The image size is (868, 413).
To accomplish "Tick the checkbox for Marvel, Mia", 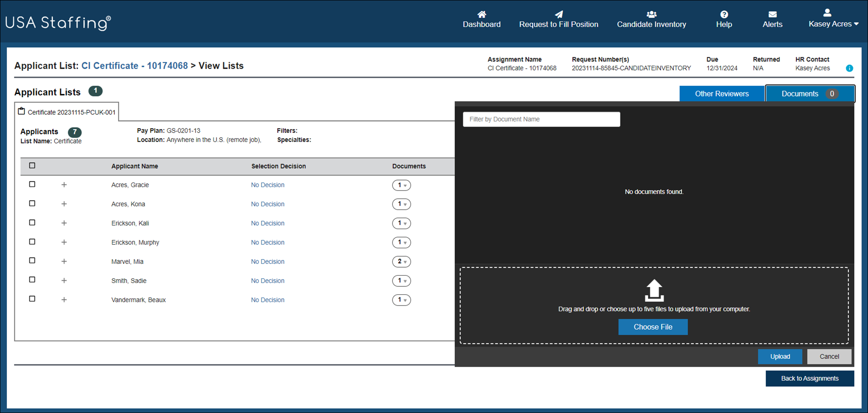I will [32, 261].
